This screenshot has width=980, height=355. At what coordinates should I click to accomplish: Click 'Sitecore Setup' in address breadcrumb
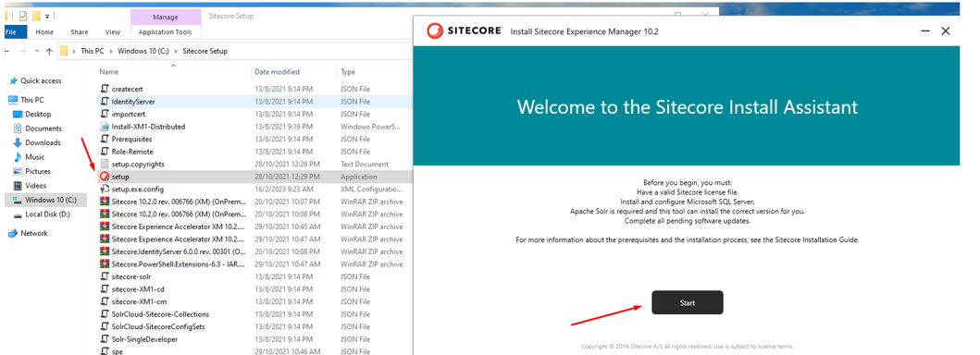205,51
